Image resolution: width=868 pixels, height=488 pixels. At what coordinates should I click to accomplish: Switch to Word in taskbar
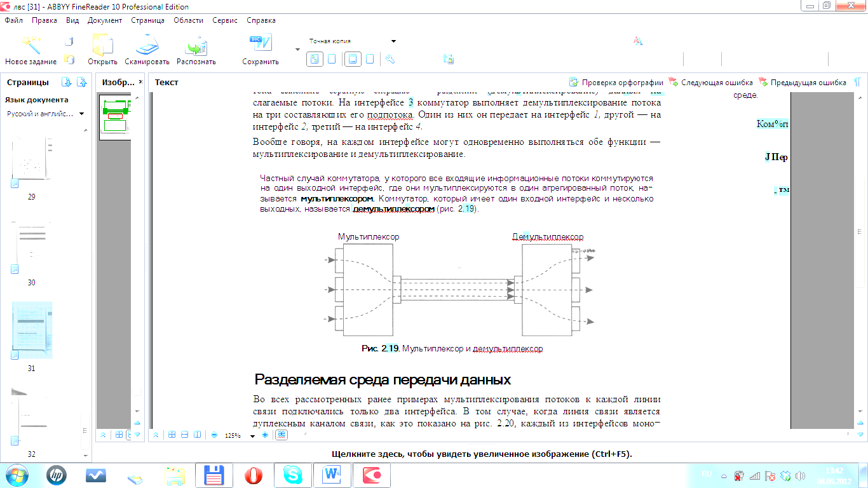click(x=332, y=475)
